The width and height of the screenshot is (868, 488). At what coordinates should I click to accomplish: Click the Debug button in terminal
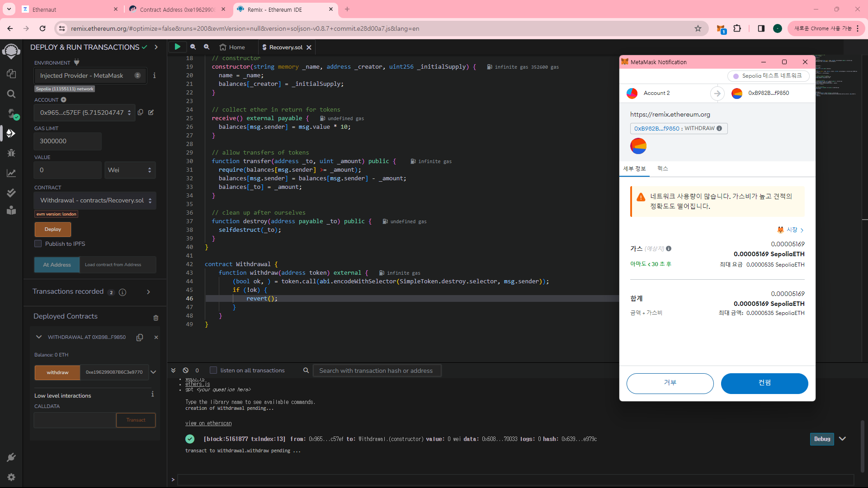pyautogui.click(x=822, y=439)
